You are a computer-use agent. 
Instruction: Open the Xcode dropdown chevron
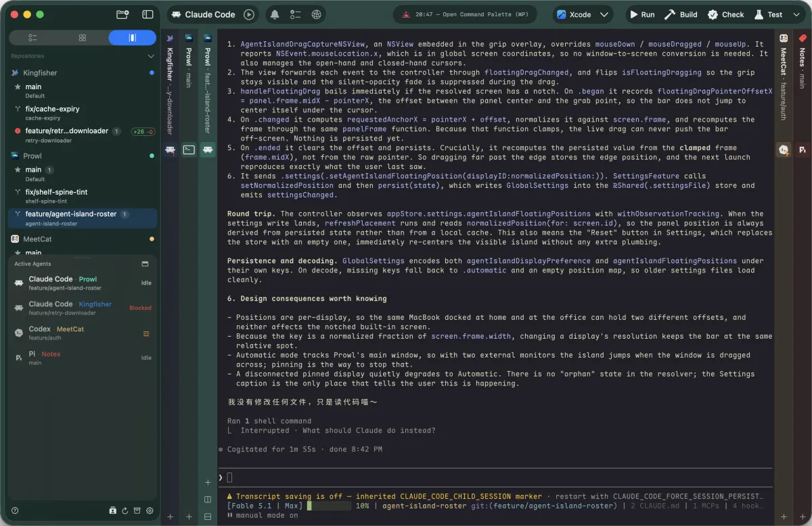pyautogui.click(x=604, y=14)
